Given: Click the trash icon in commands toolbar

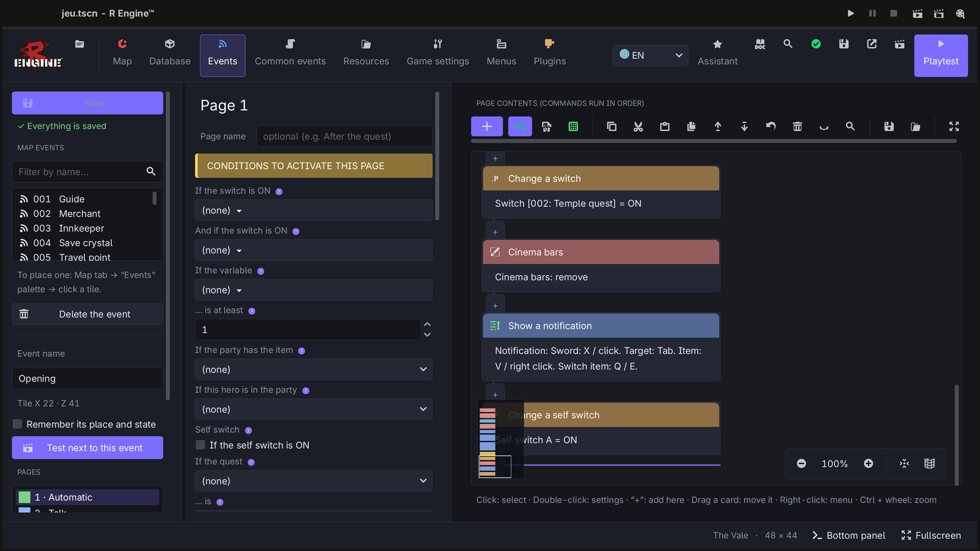Looking at the screenshot, I should [x=797, y=127].
